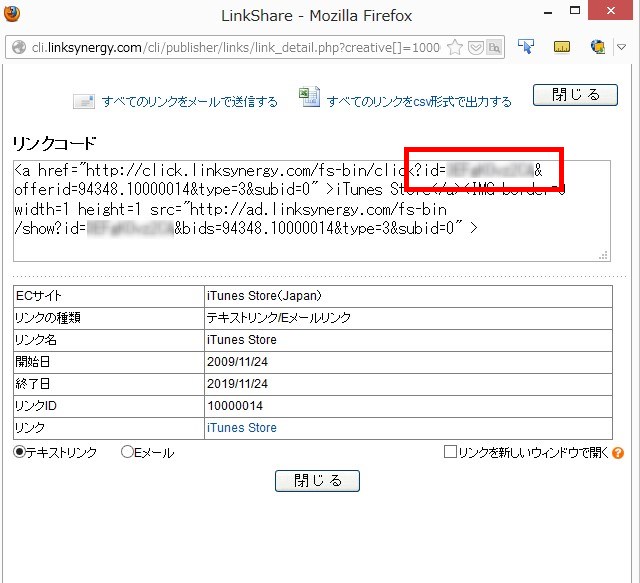The width and height of the screenshot is (640, 583).
Task: Click the orange help question mark icon
Action: pyautogui.click(x=618, y=453)
